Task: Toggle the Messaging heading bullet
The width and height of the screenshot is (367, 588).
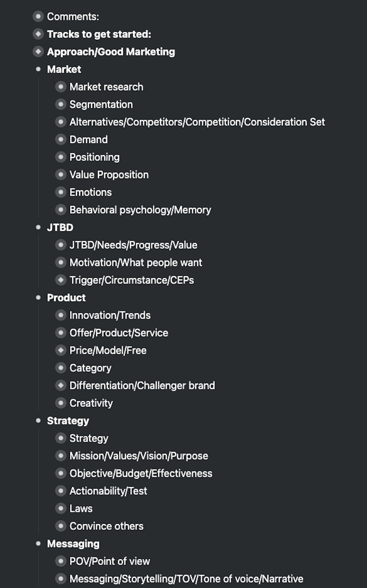Action: click(38, 544)
